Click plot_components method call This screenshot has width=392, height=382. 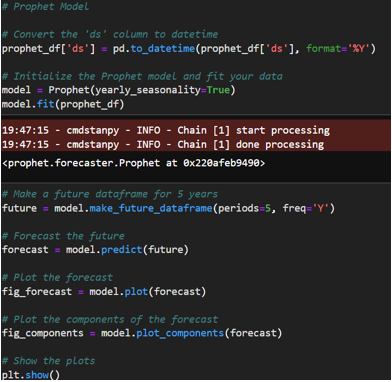[x=180, y=333]
